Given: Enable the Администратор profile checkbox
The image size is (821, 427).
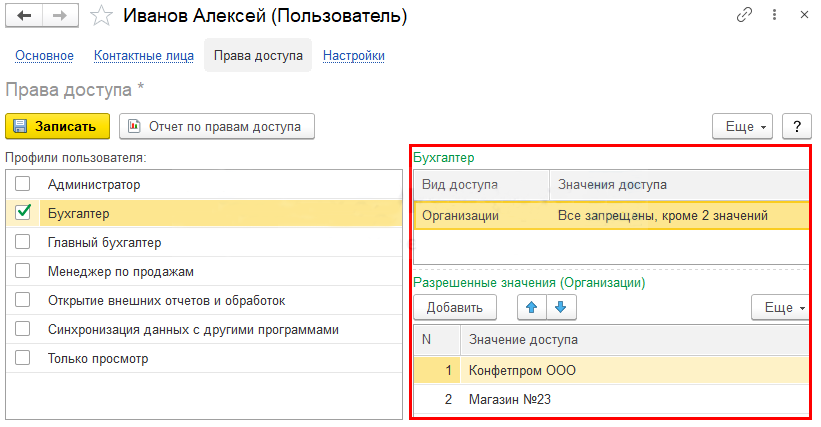Looking at the screenshot, I should 23,184.
